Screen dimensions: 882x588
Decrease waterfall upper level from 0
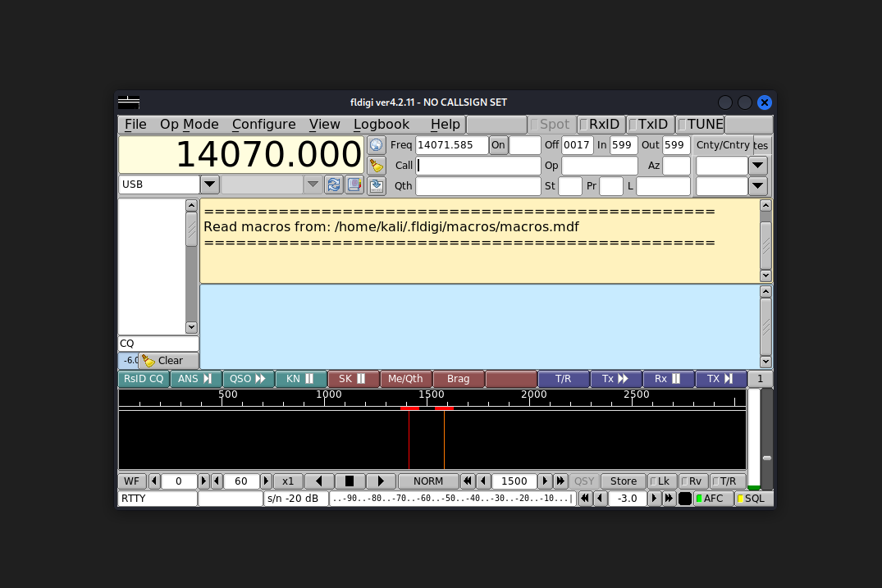[x=154, y=481]
